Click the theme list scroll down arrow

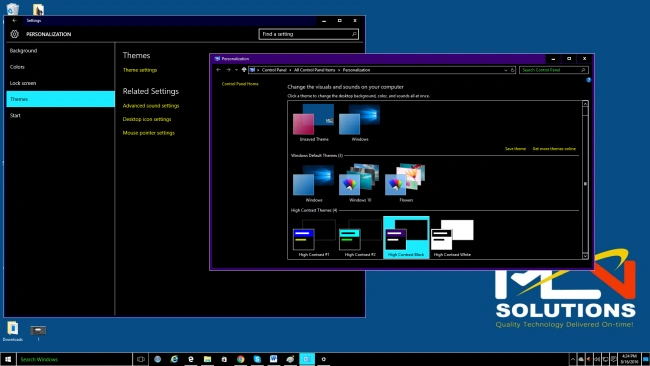(585, 256)
